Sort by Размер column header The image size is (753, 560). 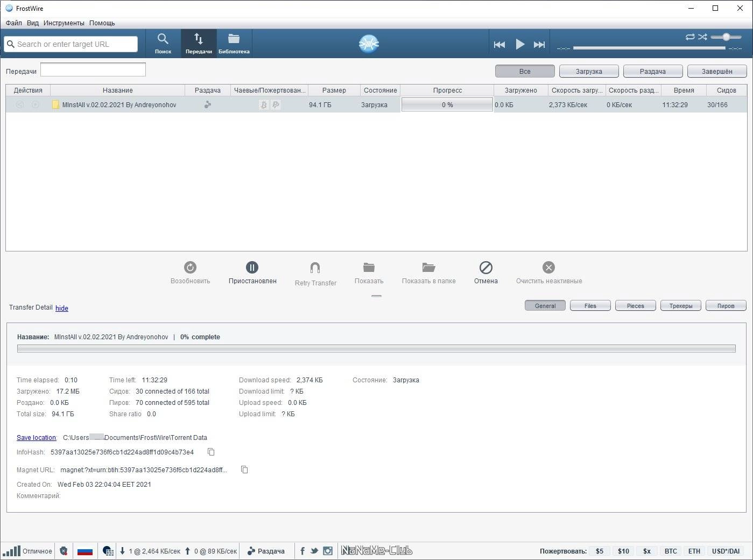[x=334, y=90]
